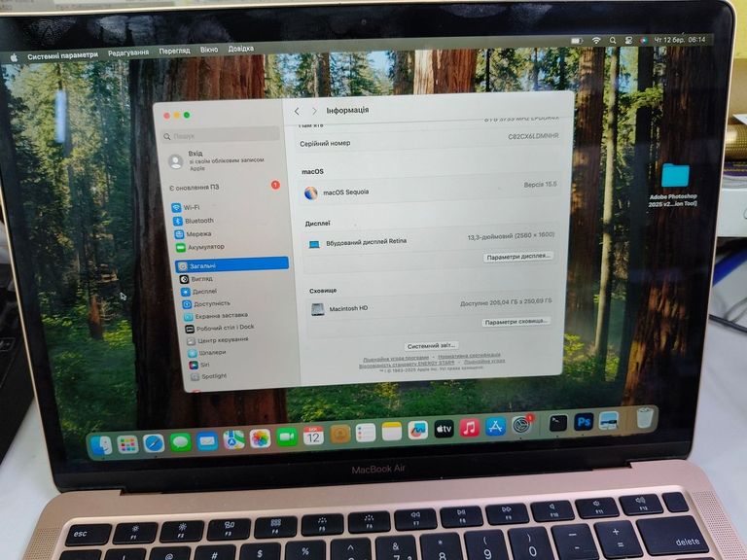The width and height of the screenshot is (747, 560).
Task: Select Мережа in the sidebar
Action: point(193,233)
